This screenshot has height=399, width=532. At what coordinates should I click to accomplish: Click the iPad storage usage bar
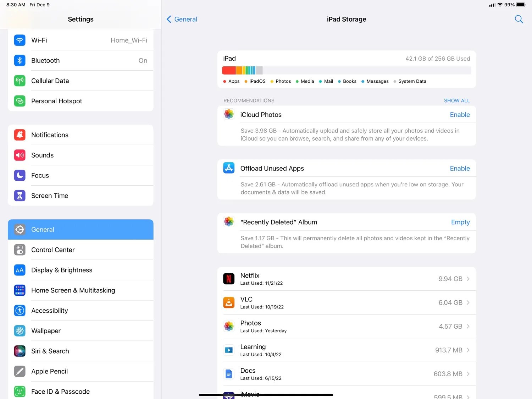coord(347,70)
